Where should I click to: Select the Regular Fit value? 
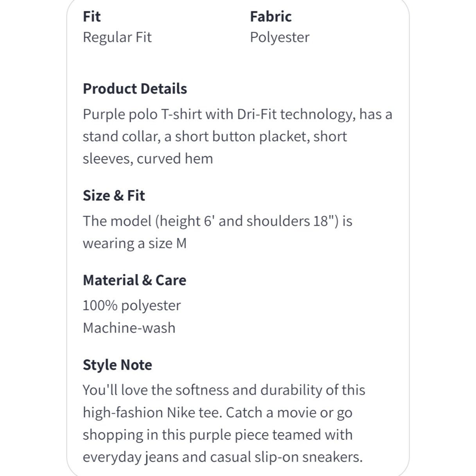point(117,38)
